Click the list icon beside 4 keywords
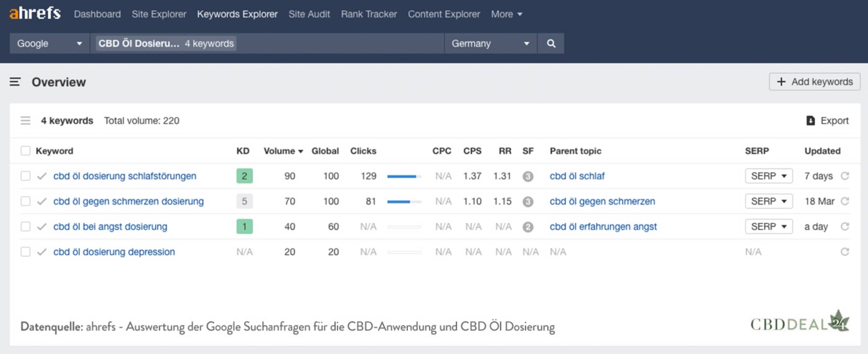Screen dimensions: 868x354 coord(26,120)
